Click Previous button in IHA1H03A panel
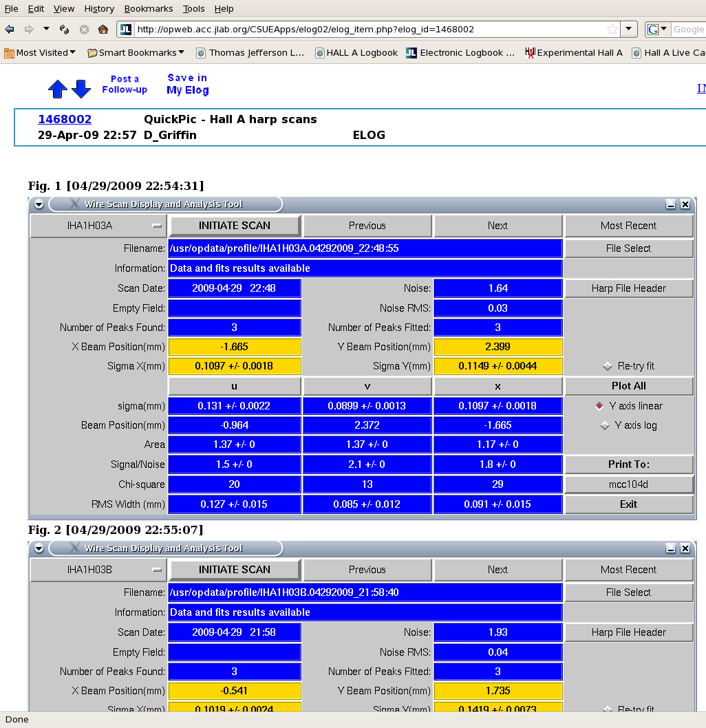This screenshot has width=706, height=728. click(367, 226)
